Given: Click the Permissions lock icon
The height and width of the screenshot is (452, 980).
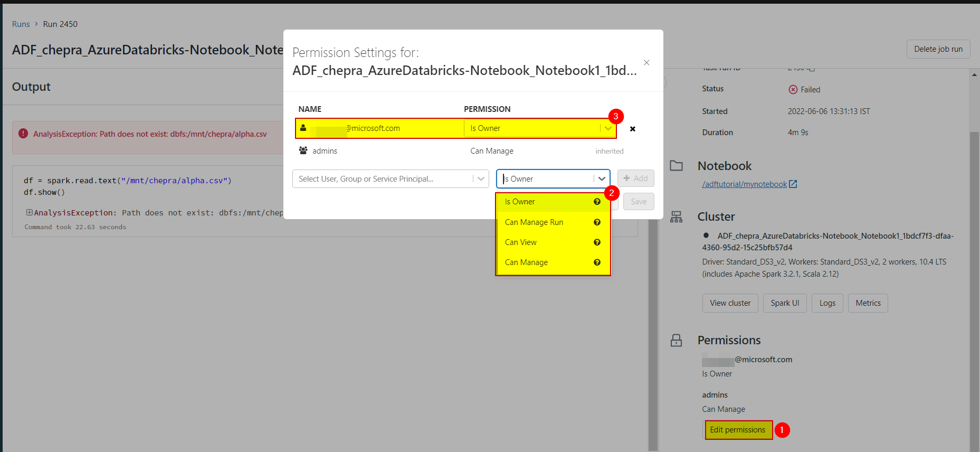Looking at the screenshot, I should tap(676, 340).
